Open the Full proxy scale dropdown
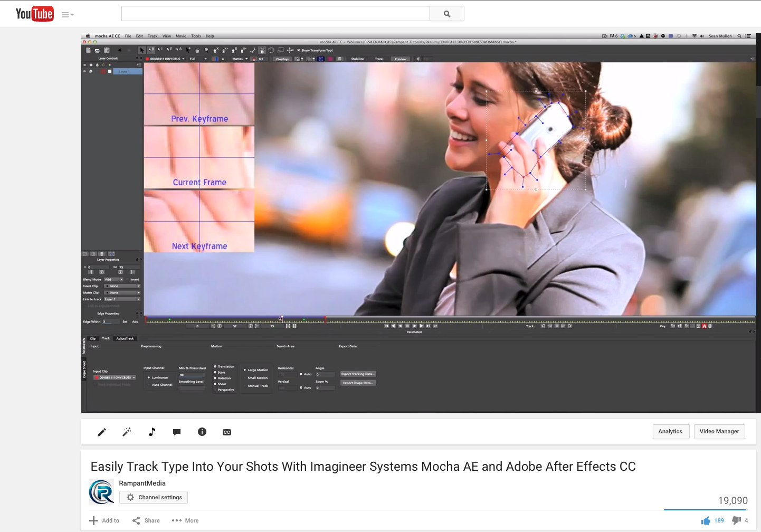 click(198, 59)
